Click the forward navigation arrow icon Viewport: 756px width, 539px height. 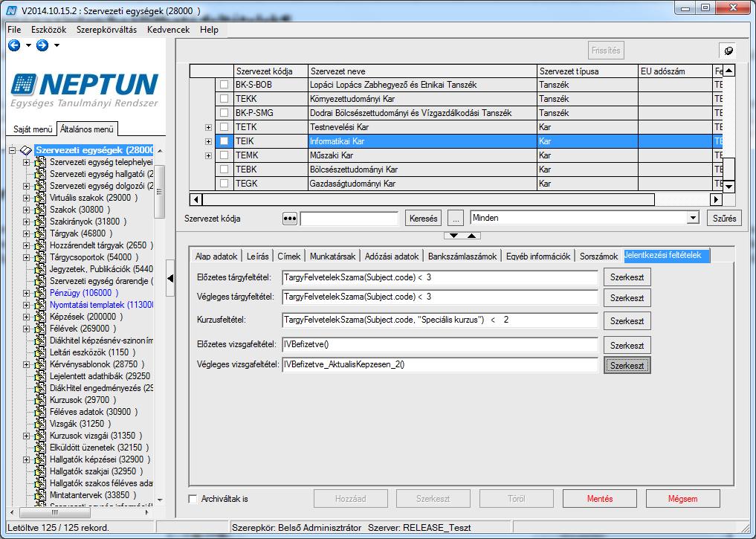click(x=42, y=45)
